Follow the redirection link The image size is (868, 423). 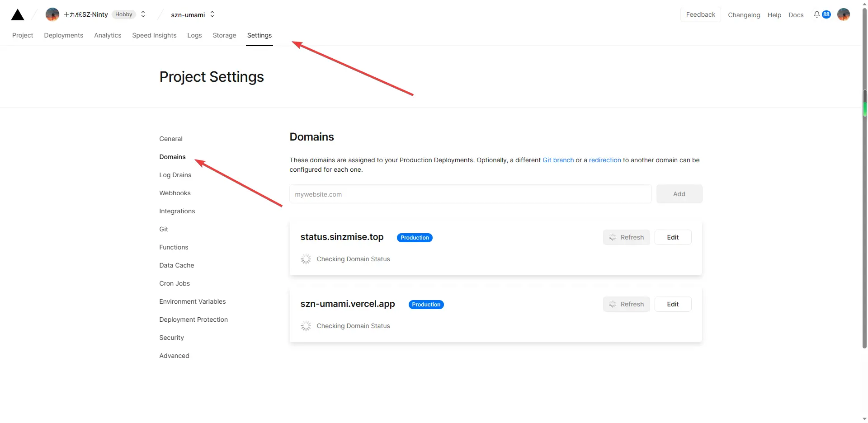605,160
